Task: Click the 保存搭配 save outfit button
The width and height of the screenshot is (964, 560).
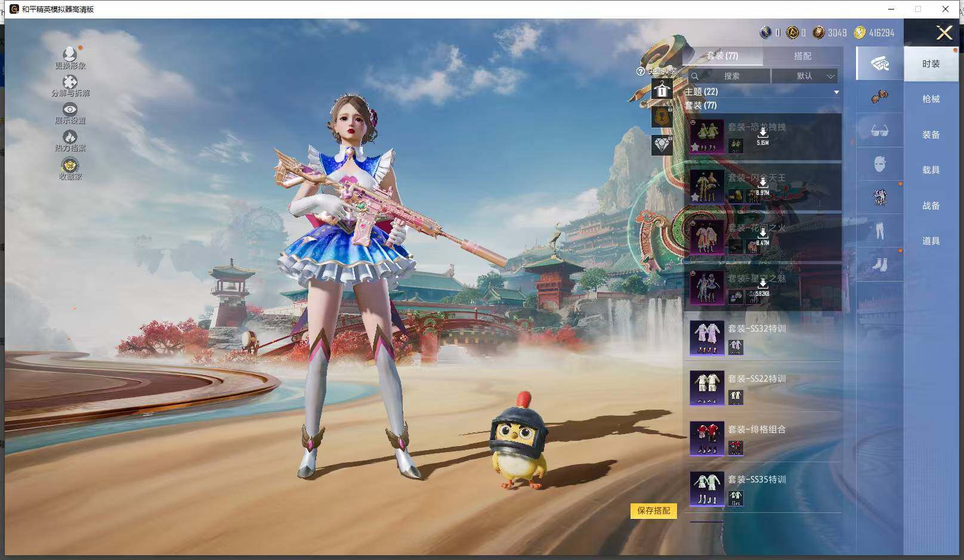Action: (x=654, y=511)
